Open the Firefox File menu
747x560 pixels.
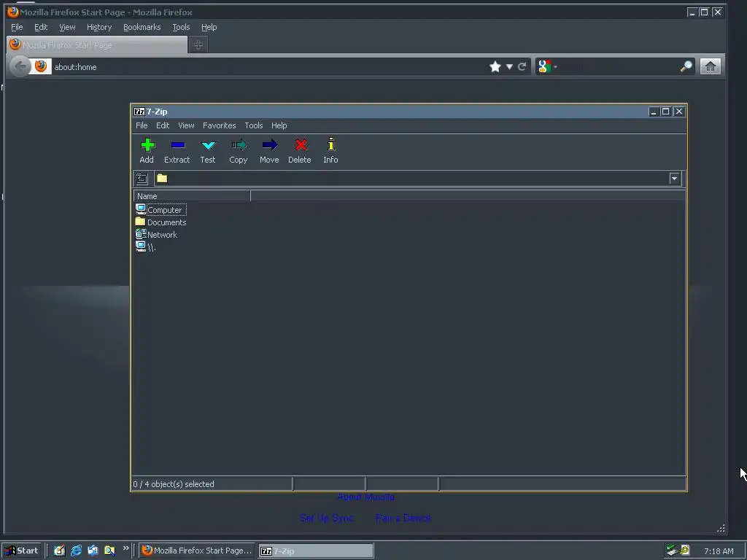17,27
